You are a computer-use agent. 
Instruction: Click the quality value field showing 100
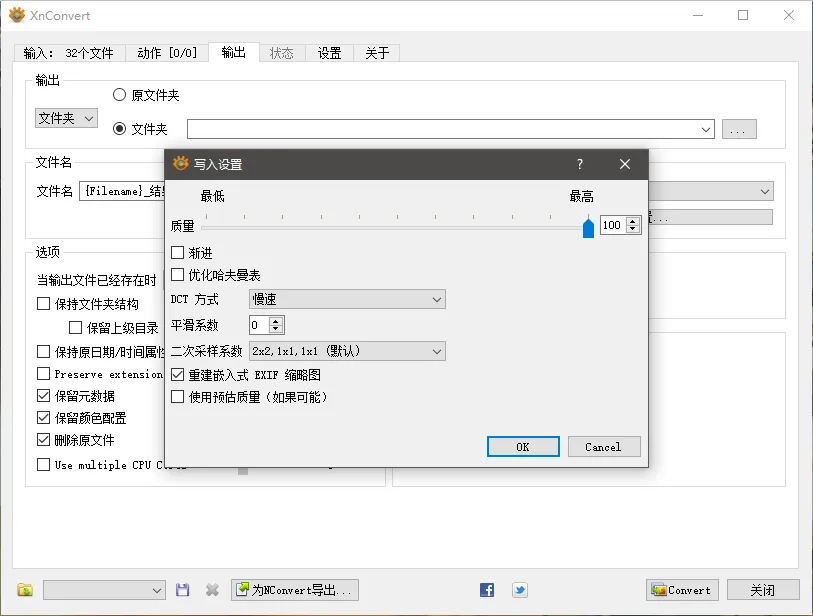click(613, 225)
